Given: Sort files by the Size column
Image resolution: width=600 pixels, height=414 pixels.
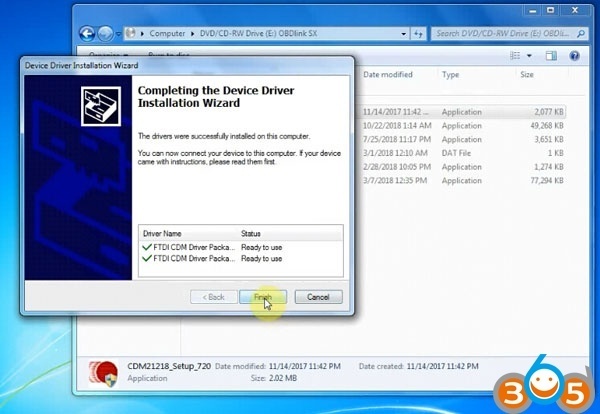Looking at the screenshot, I should pyautogui.click(x=527, y=75).
